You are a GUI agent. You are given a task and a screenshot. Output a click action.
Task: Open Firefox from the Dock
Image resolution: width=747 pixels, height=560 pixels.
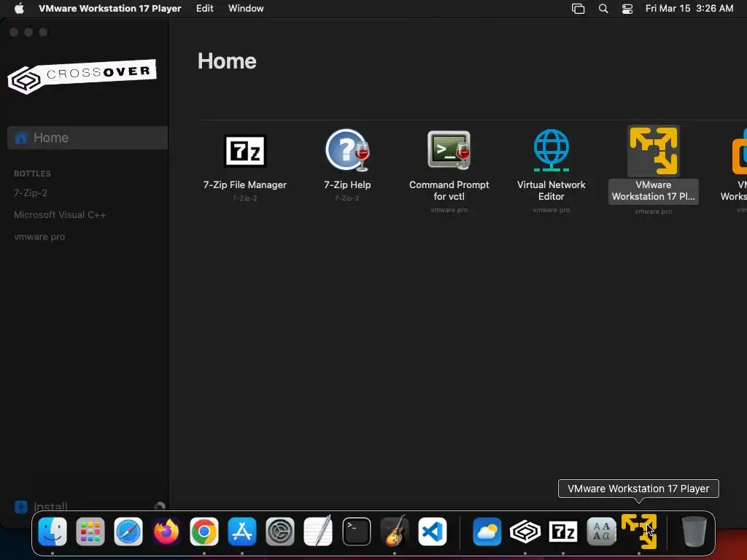[x=166, y=532]
